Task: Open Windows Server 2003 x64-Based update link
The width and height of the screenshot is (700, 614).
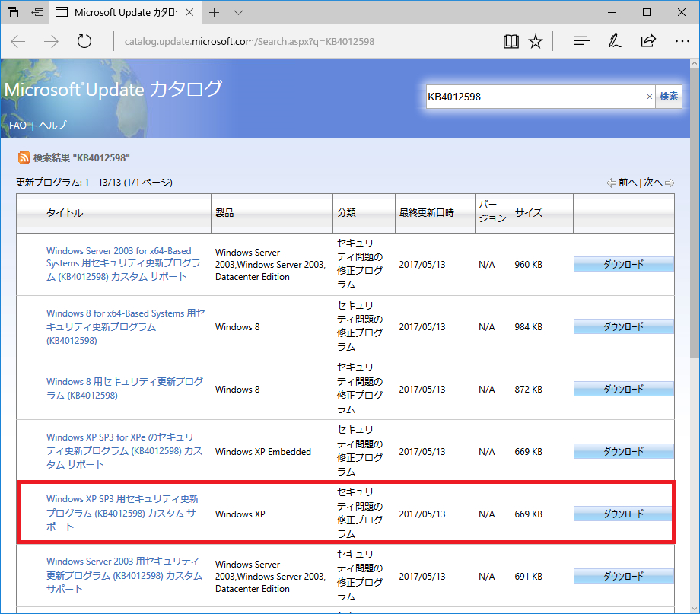Action: 123,264
